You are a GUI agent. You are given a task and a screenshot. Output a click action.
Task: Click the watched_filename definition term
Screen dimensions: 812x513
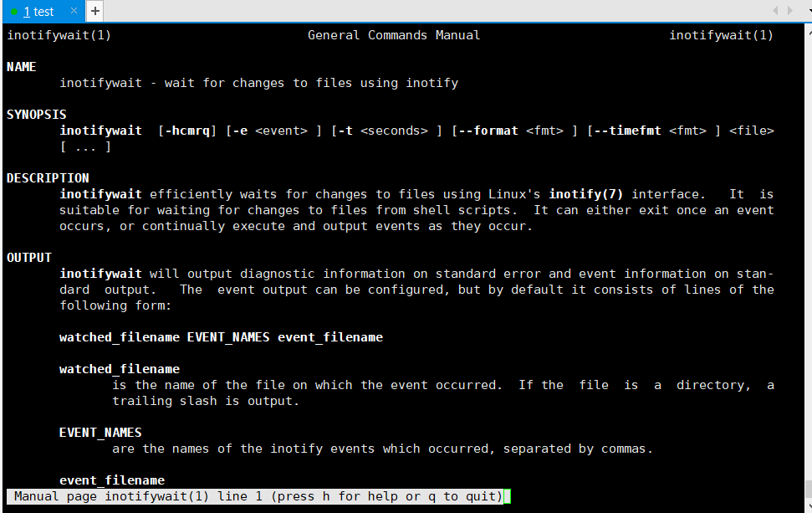click(x=120, y=369)
